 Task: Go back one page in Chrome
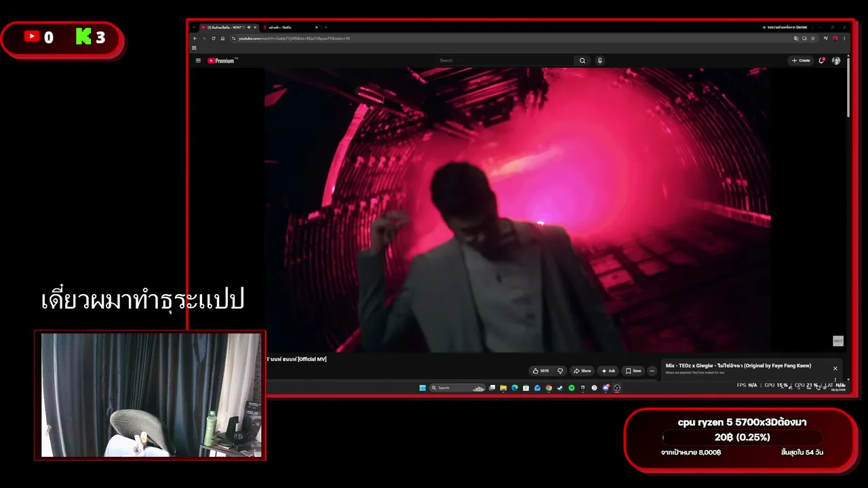click(x=195, y=38)
